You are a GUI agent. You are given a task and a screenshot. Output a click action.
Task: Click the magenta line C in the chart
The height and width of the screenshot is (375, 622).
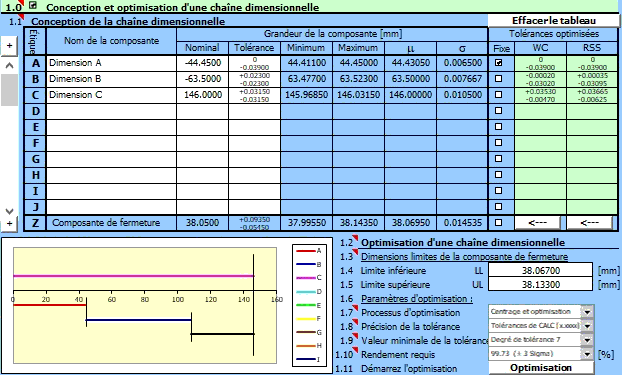coord(133,276)
